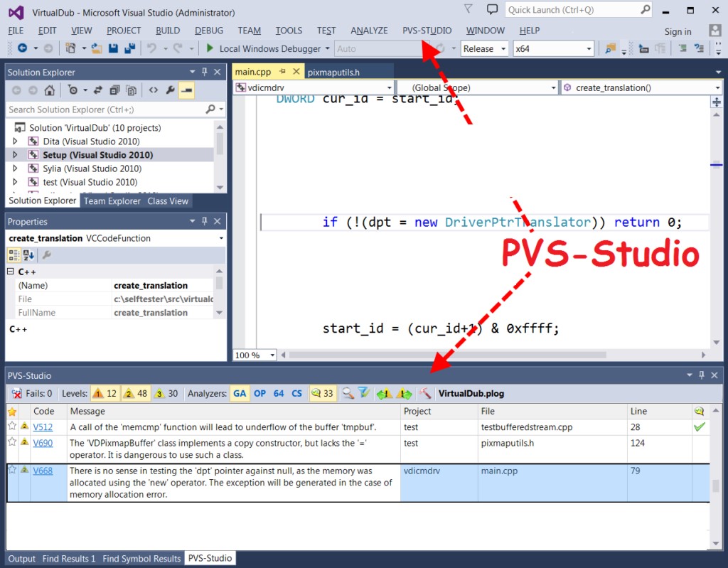Open V690 diagnostic link
728x568 pixels.
(43, 443)
